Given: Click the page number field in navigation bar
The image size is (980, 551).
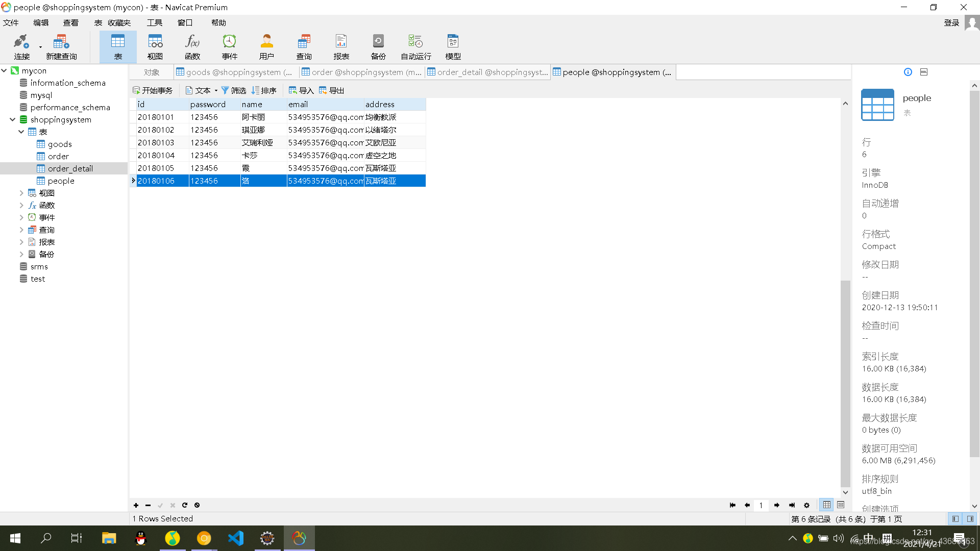Looking at the screenshot, I should (x=761, y=505).
